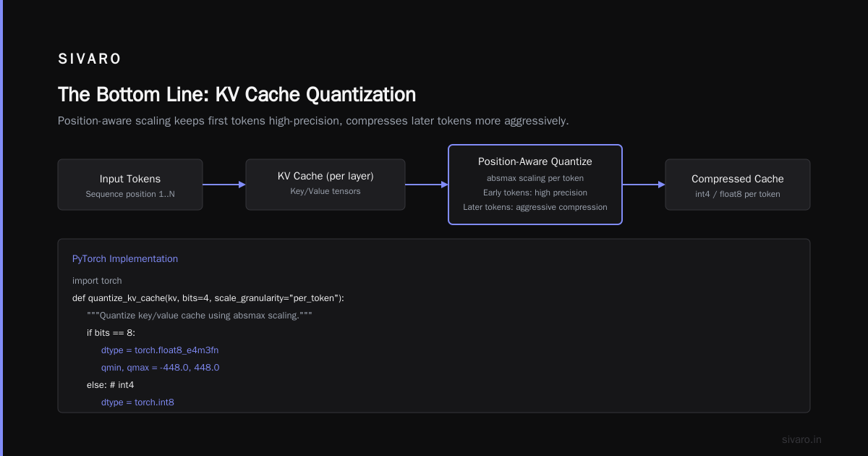Click the 'else: # int4' line
Viewport: 868px width, 456px height.
110,384
